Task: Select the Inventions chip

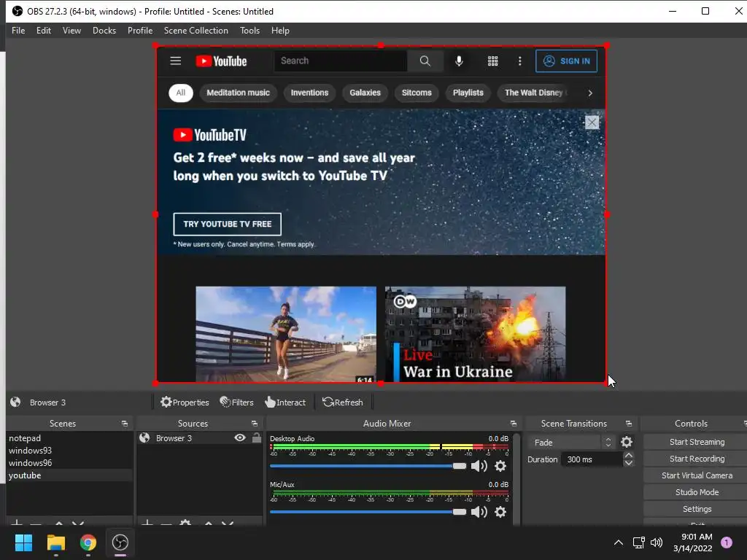Action: pyautogui.click(x=309, y=93)
